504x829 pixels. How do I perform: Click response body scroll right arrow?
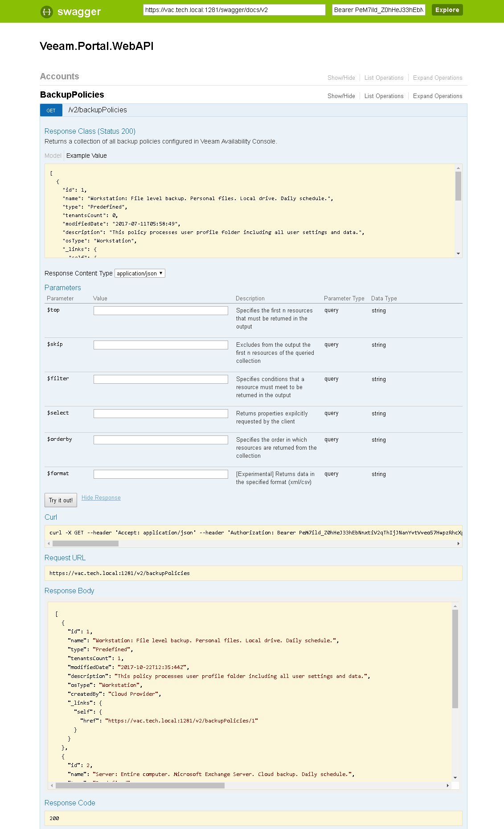click(448, 786)
